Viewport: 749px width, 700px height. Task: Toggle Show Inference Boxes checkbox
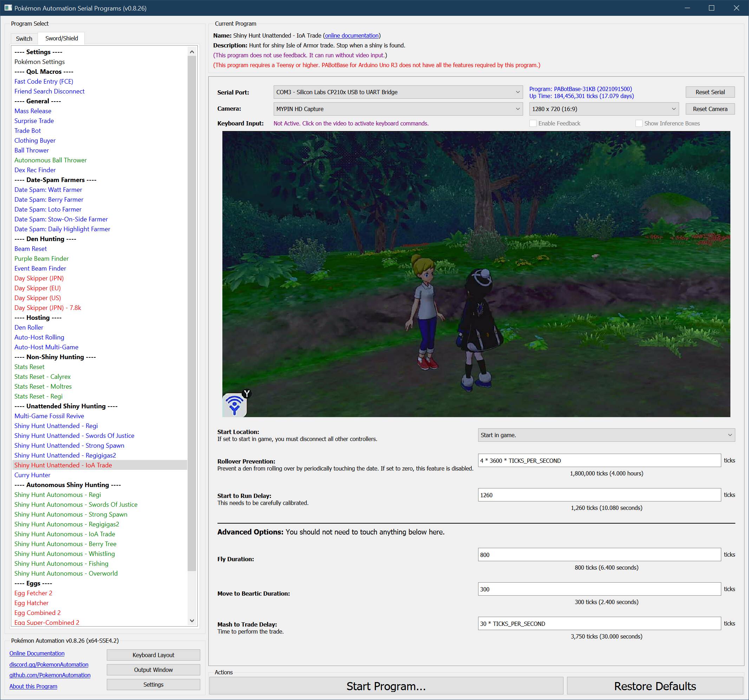point(639,123)
